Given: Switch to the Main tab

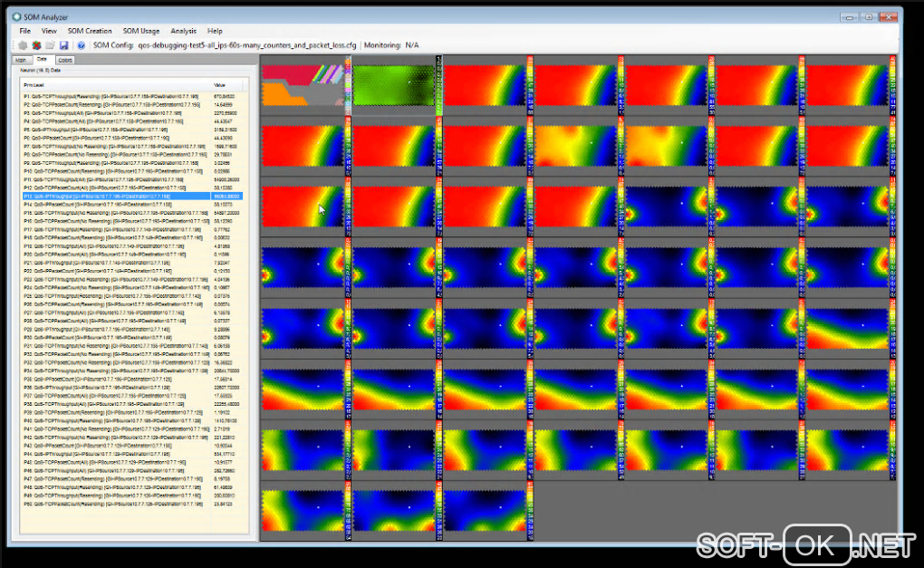Looking at the screenshot, I should click(x=21, y=60).
